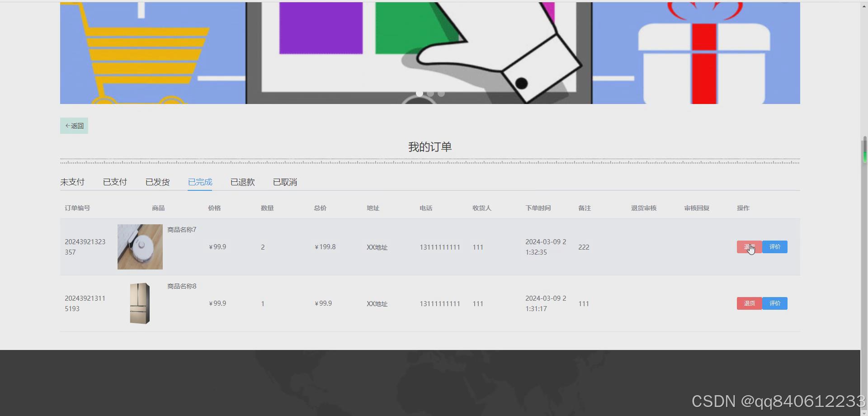Click the 订单编号 column header

click(77, 208)
